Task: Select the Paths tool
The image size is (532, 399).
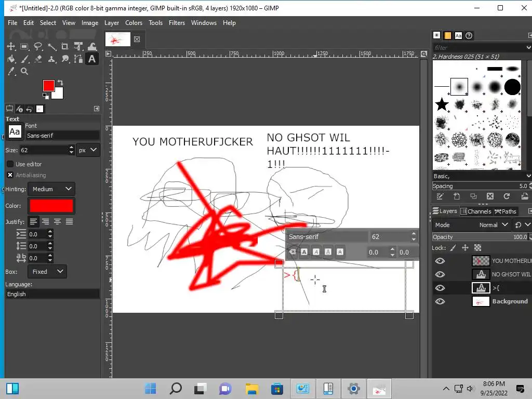Action: tap(78, 59)
